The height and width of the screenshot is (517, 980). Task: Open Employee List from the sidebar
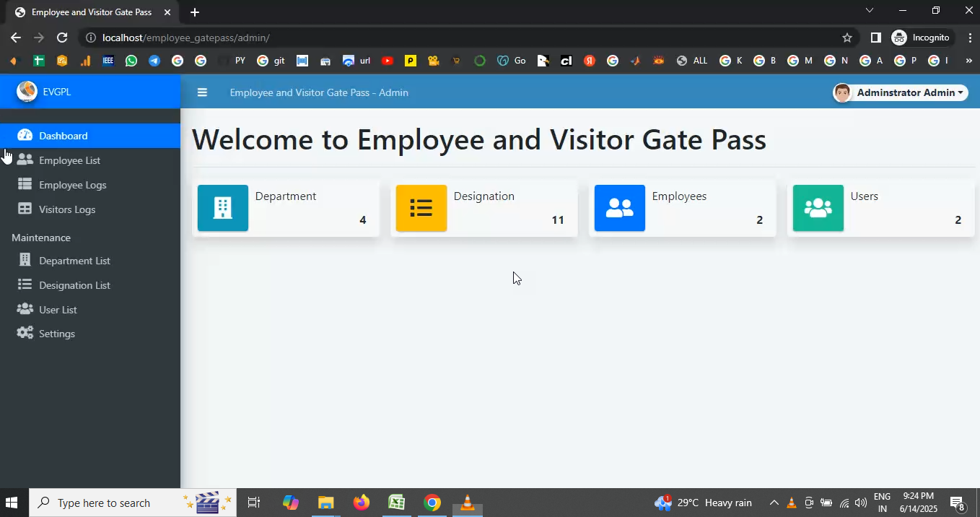(x=69, y=160)
